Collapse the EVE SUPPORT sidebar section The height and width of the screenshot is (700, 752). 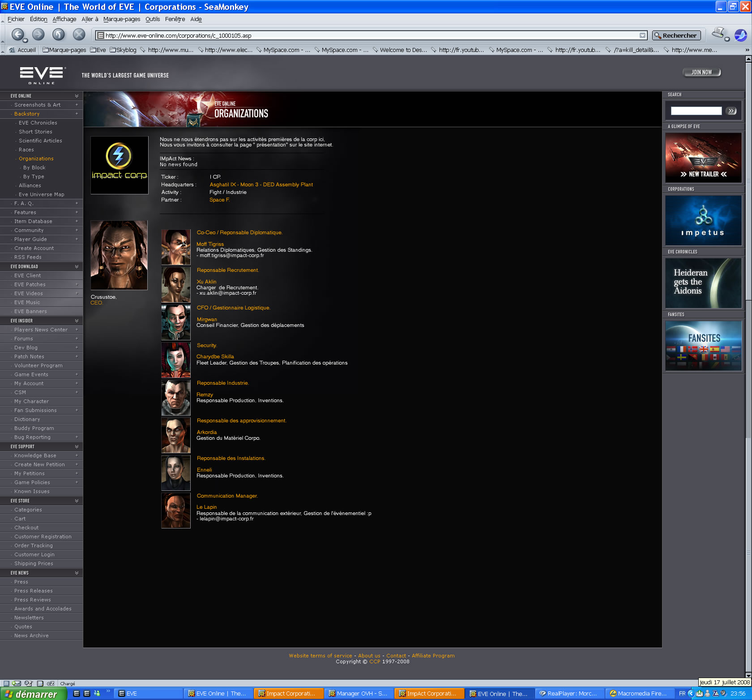point(77,447)
